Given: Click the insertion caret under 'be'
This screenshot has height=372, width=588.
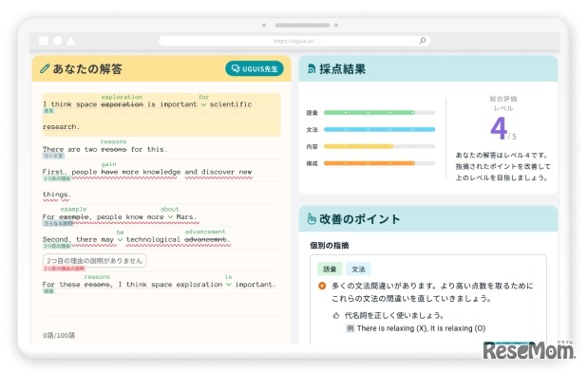Looking at the screenshot, I should (120, 240).
